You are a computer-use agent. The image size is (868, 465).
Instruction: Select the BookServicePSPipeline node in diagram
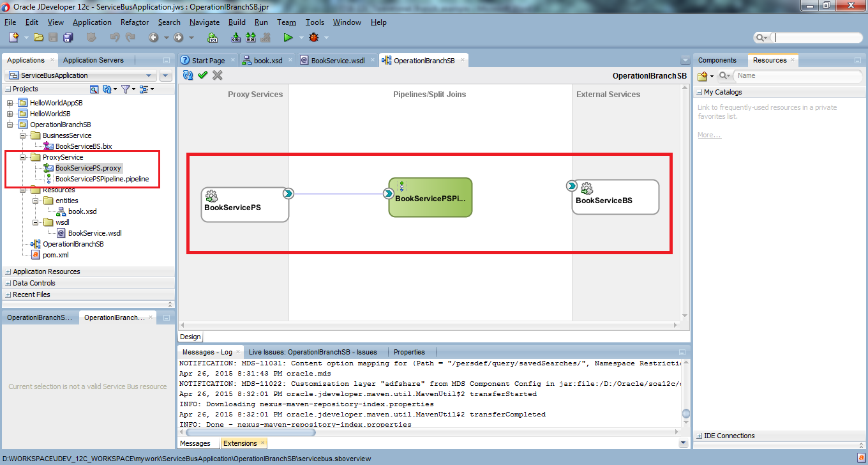point(430,197)
